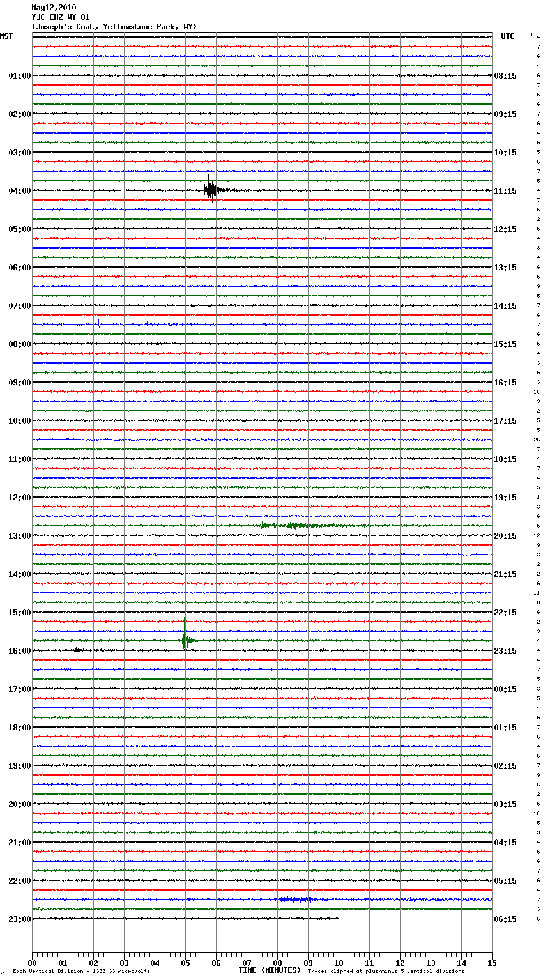Click the UTC time zone label
The height and width of the screenshot is (980, 543).
point(508,36)
